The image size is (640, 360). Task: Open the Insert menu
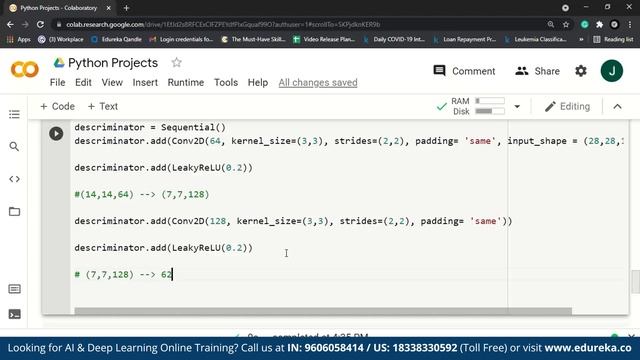(x=145, y=82)
